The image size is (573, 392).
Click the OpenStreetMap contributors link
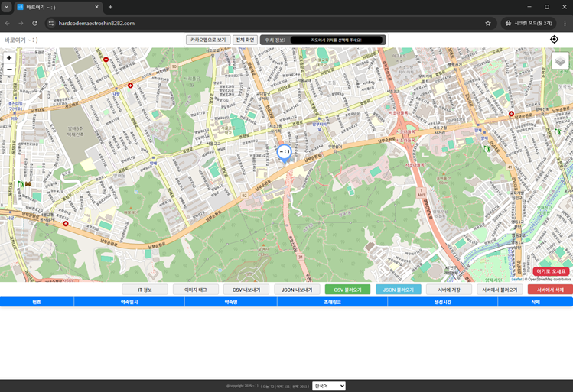[549, 279]
